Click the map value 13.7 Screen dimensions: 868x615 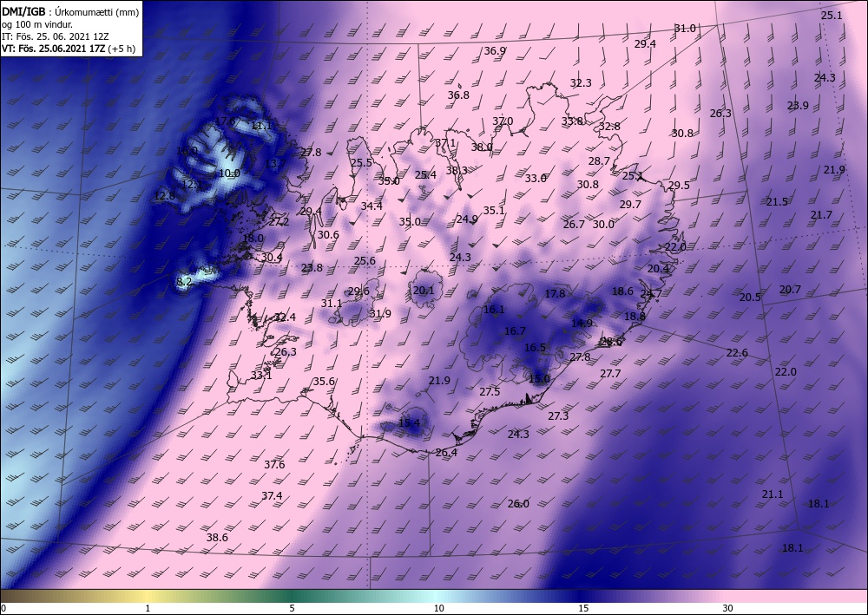275,163
